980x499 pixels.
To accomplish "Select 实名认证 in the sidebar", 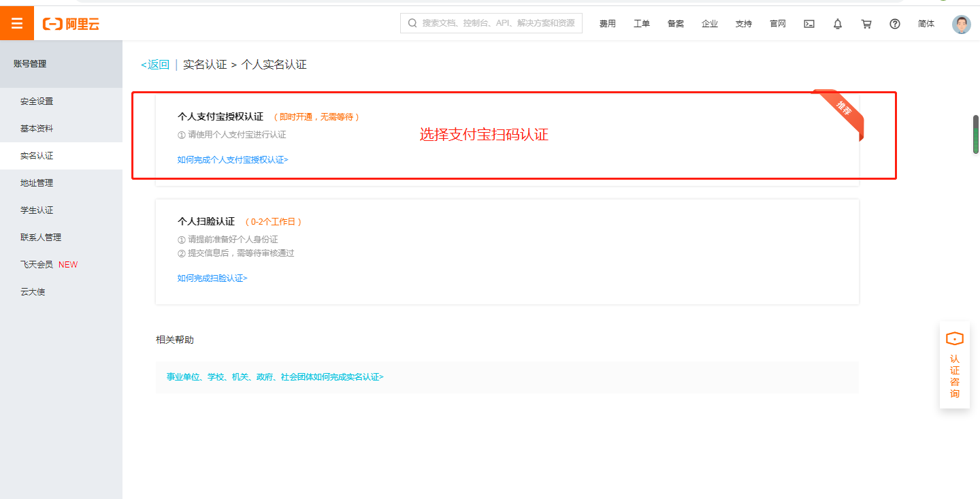I will (x=61, y=156).
